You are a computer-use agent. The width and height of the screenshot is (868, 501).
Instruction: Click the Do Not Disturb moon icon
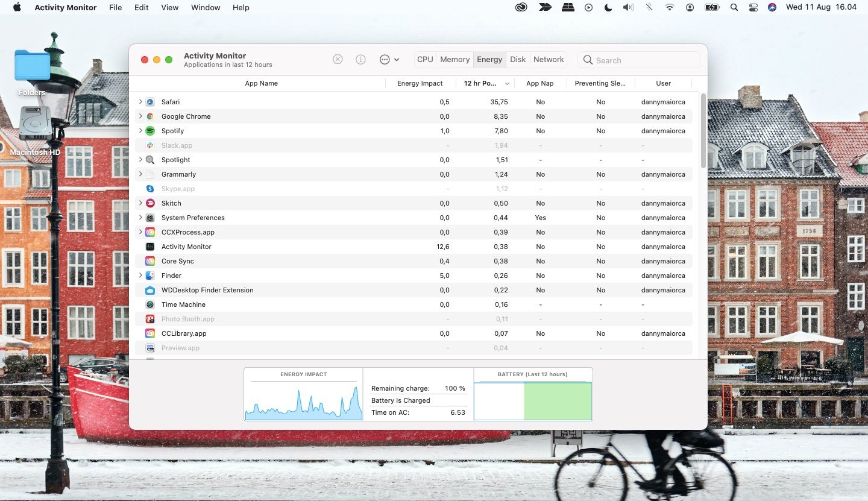click(608, 7)
